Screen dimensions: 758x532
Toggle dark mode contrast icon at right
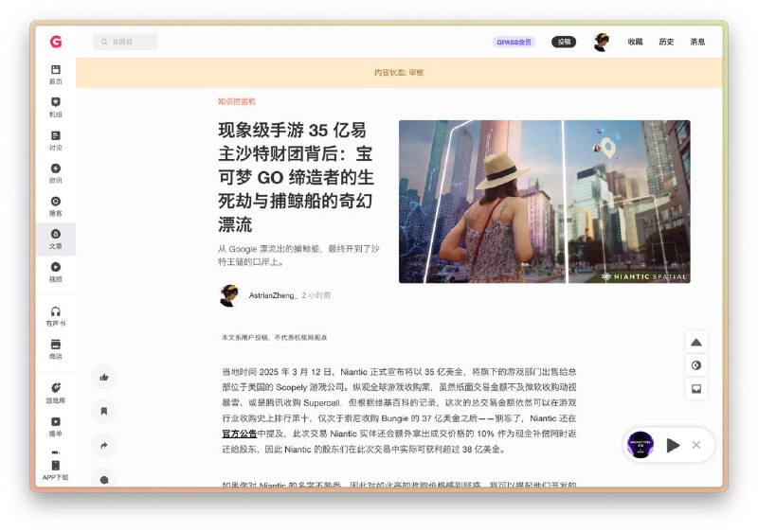pyautogui.click(x=696, y=365)
